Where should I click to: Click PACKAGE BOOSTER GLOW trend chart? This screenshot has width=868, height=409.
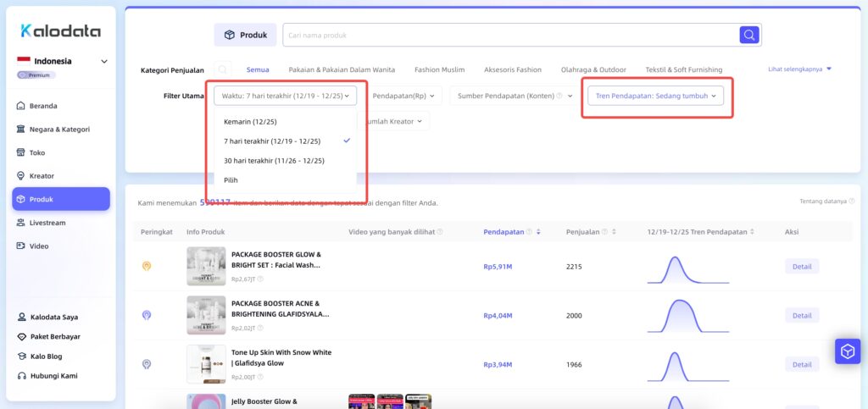click(688, 270)
